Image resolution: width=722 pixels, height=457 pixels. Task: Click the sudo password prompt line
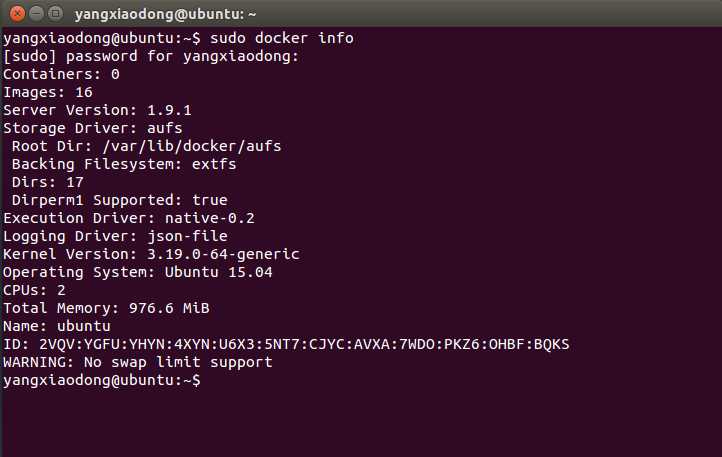151,56
